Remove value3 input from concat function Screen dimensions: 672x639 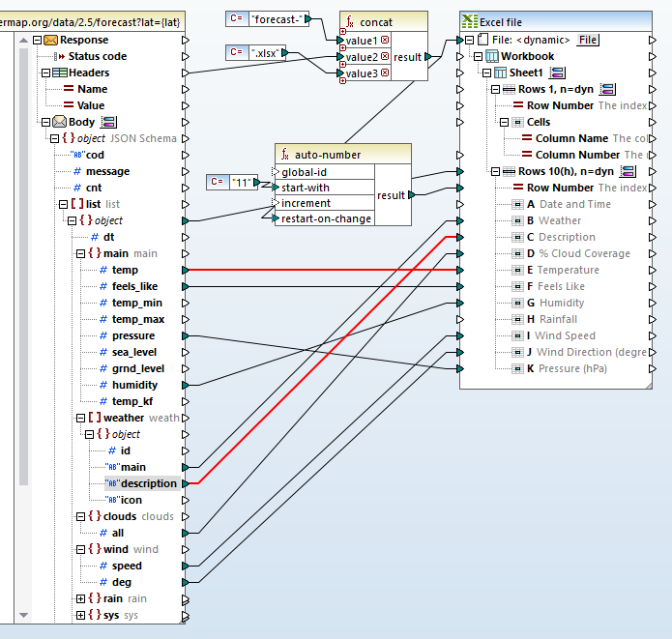tap(385, 73)
